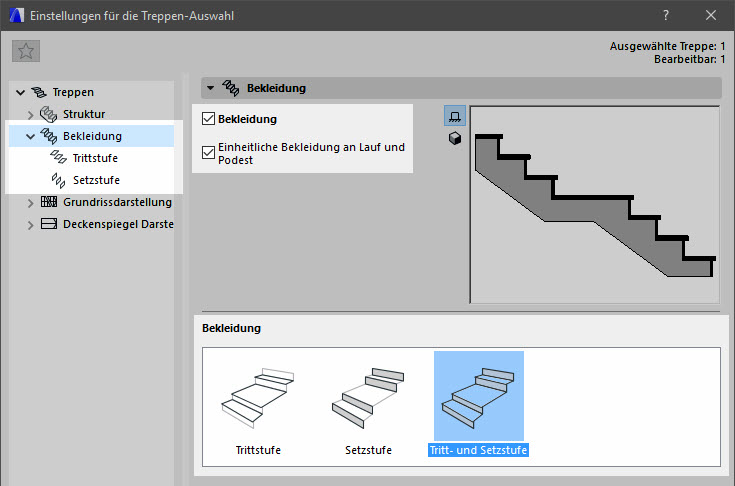
Task: Select Bekleidung in the settings tree
Action: [x=92, y=136]
